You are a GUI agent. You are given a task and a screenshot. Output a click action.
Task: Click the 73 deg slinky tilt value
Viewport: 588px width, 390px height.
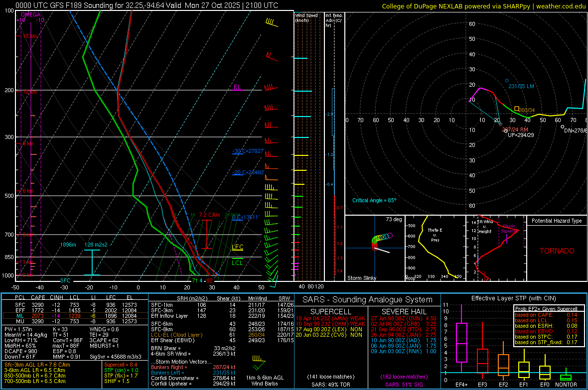[x=394, y=219]
